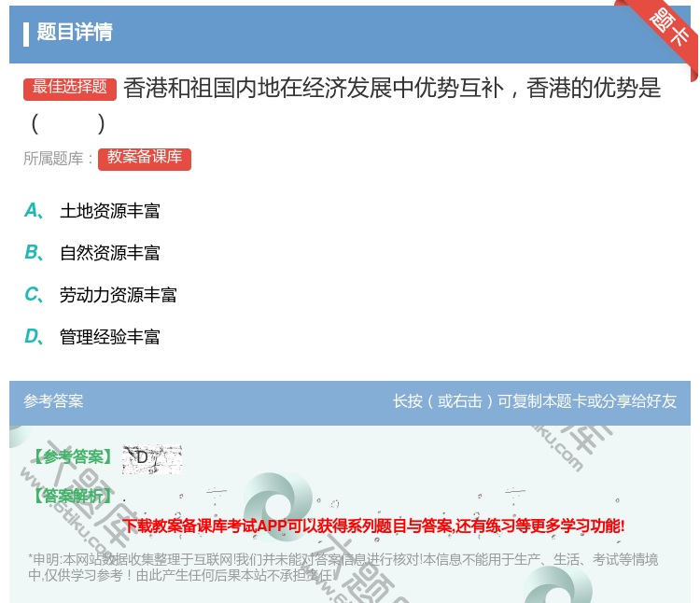Select option letter A
The image size is (700, 603).
(33, 211)
